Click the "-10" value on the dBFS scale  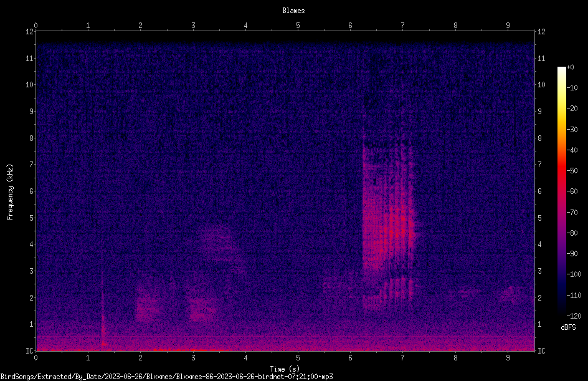coord(572,88)
